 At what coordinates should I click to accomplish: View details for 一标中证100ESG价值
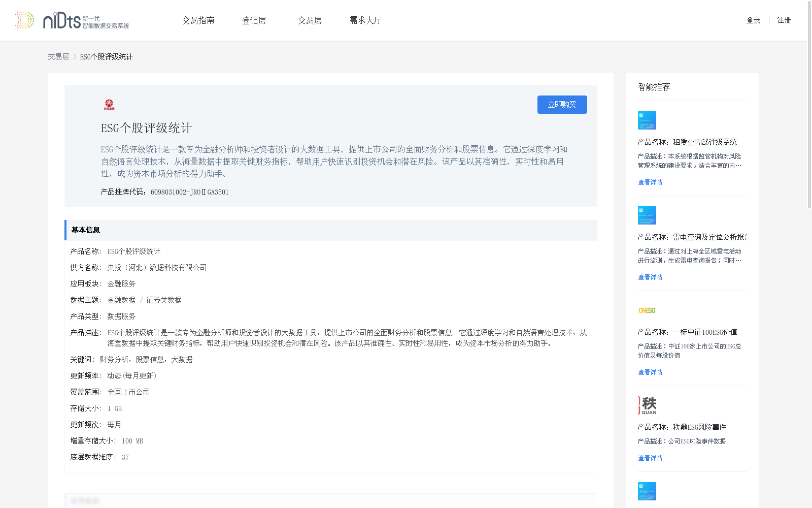pyautogui.click(x=650, y=372)
